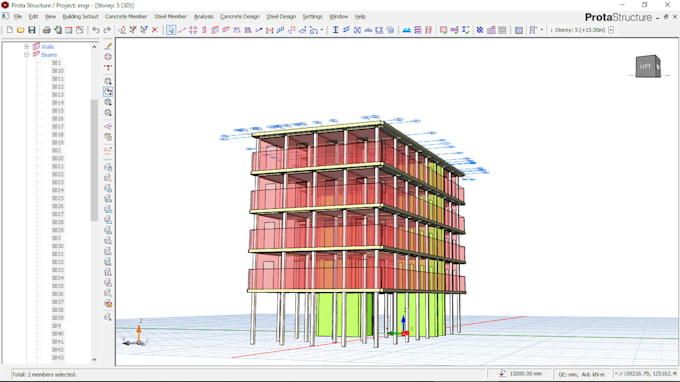
Task: Click the pencil icon in vertical toolbar
Action: (108, 46)
